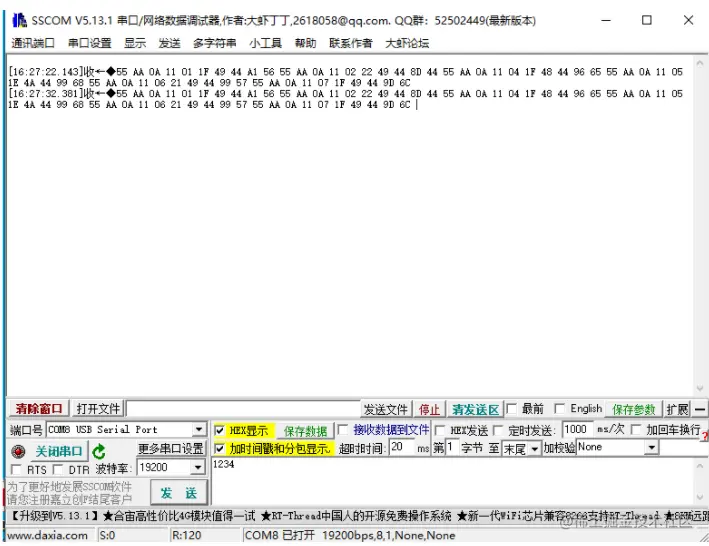709x546 pixels.
Task: Click the 超时时间 20 ms field
Action: [x=402, y=447]
